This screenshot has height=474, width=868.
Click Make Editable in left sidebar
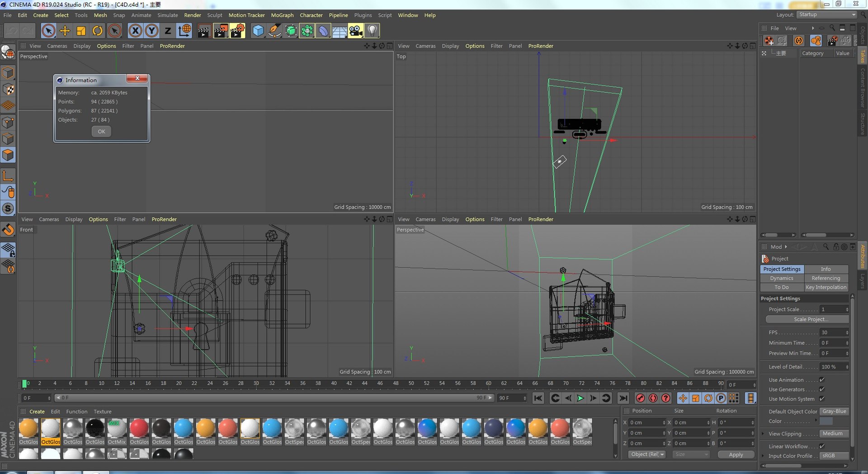coord(8,53)
